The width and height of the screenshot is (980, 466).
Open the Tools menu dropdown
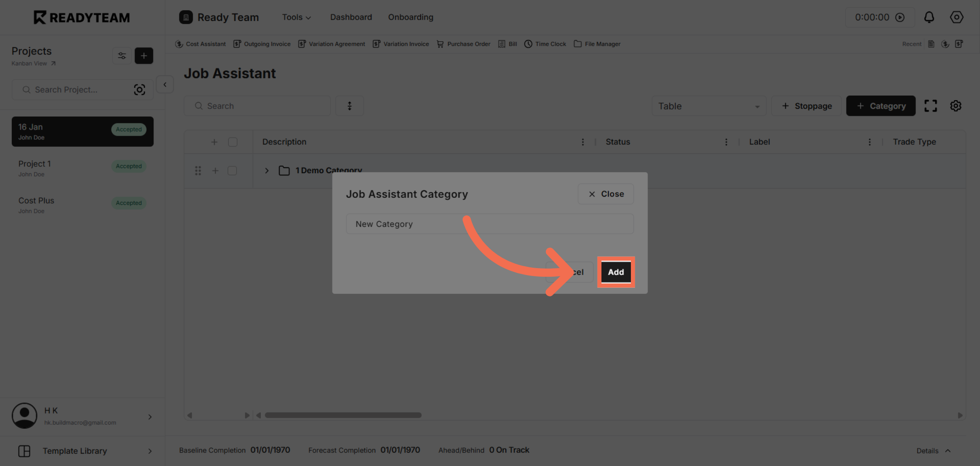(x=296, y=17)
